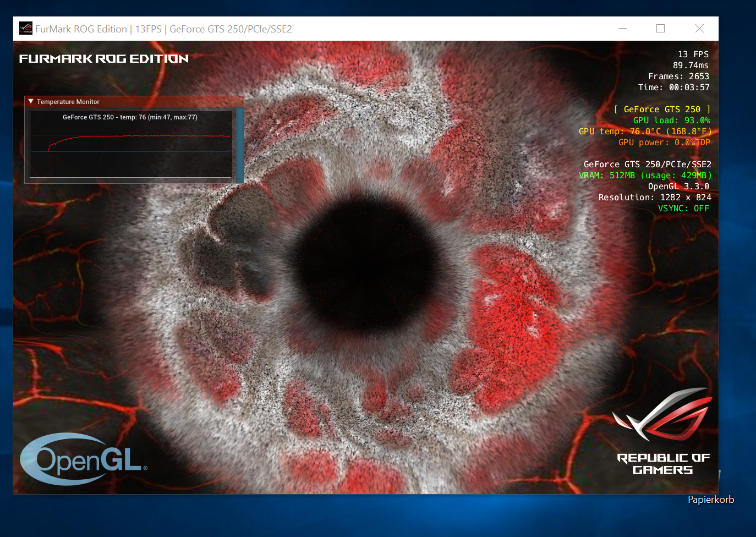Screen dimensions: 756x537
Task: Click the 'OpenGL 3.3.0' version text
Action: coord(678,187)
